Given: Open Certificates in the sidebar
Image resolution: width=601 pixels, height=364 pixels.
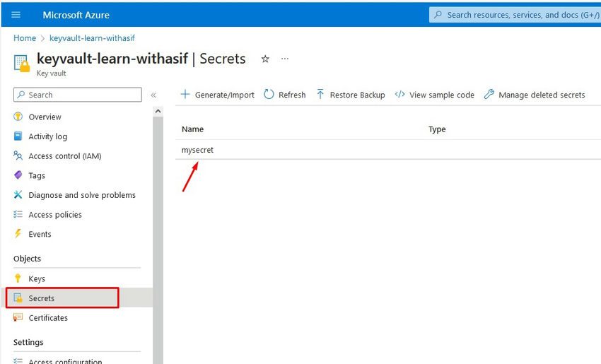Looking at the screenshot, I should [48, 317].
